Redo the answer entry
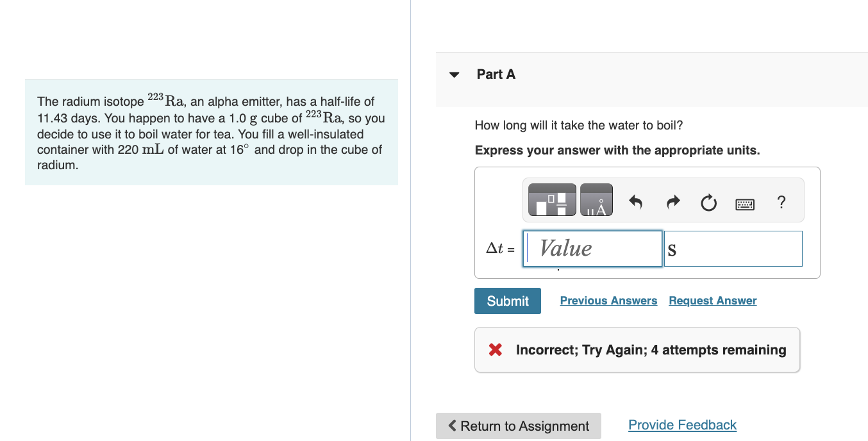 (673, 201)
